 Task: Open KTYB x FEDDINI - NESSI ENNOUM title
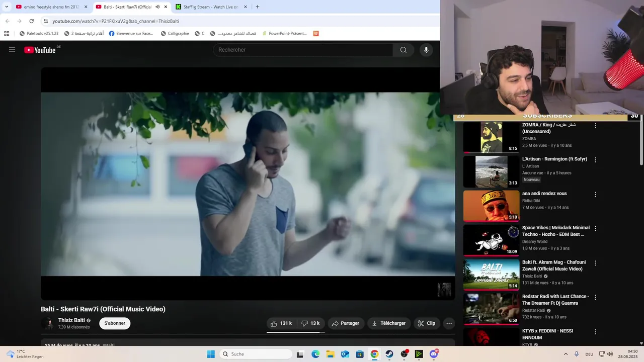pyautogui.click(x=547, y=334)
